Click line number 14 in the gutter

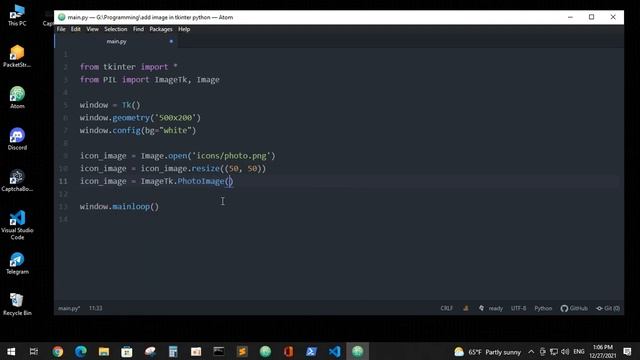[63, 220]
